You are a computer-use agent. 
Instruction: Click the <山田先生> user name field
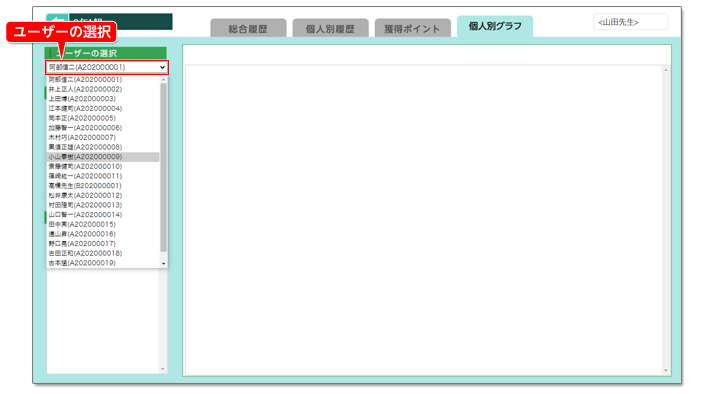[x=631, y=22]
